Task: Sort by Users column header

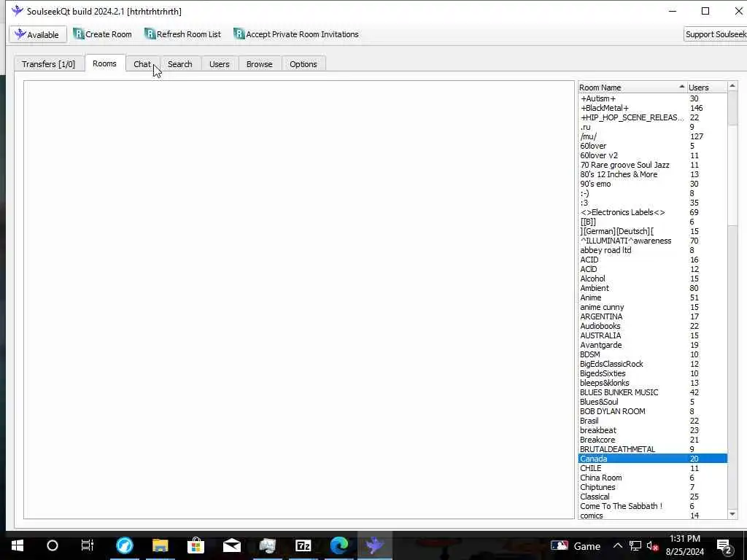Action: tap(707, 87)
